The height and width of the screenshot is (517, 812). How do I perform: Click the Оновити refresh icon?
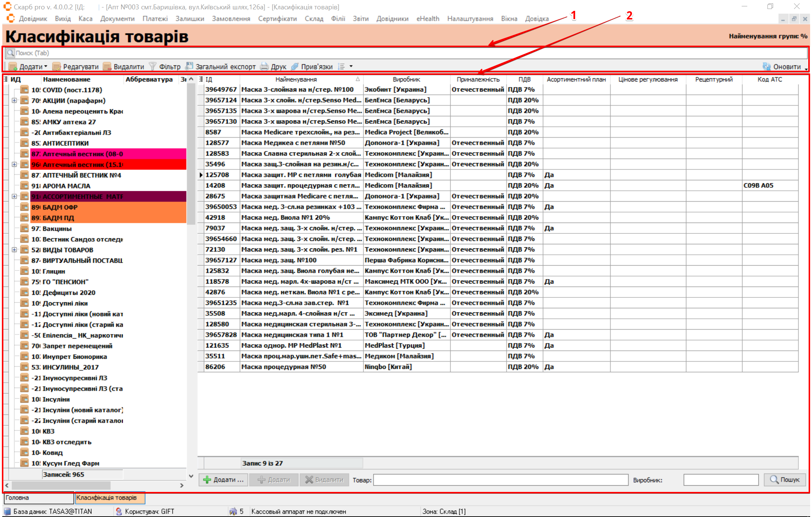(767, 67)
